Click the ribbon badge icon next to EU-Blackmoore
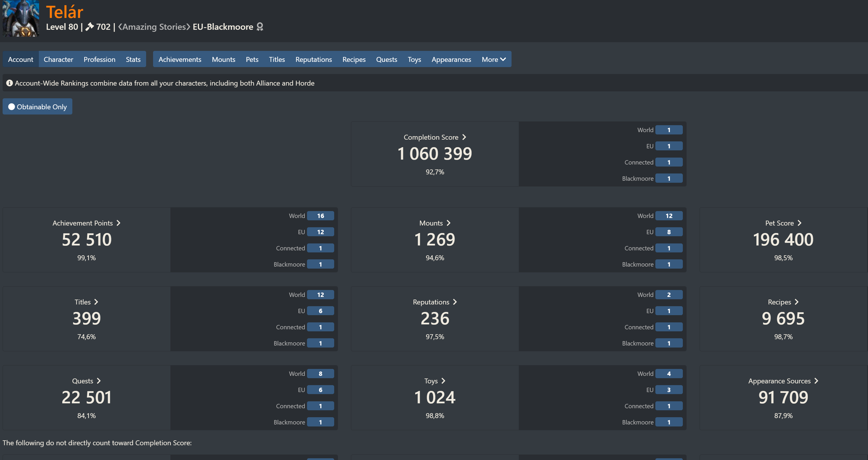 pos(260,27)
